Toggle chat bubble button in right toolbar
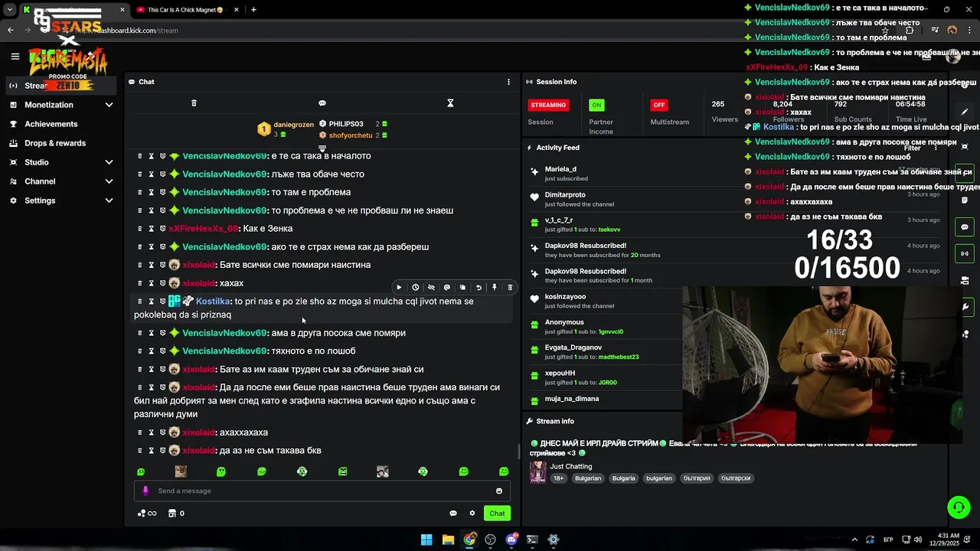This screenshot has width=980, height=551. [965, 227]
